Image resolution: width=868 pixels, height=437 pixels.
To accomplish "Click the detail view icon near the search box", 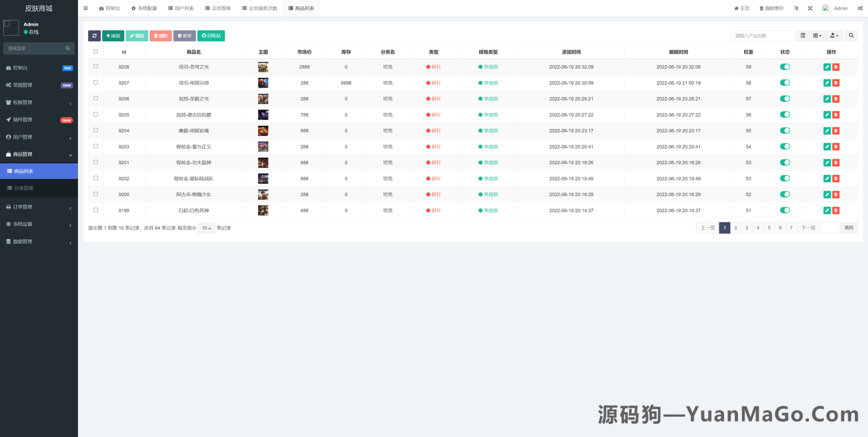I will click(803, 36).
